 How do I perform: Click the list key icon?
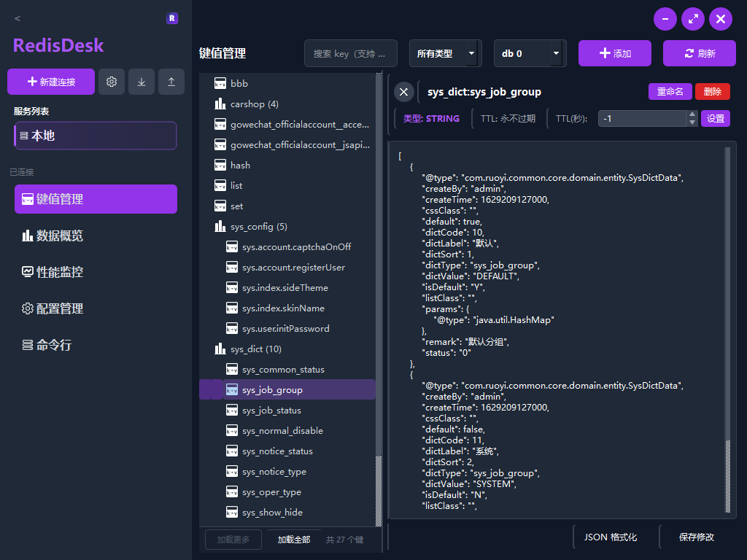tap(220, 186)
